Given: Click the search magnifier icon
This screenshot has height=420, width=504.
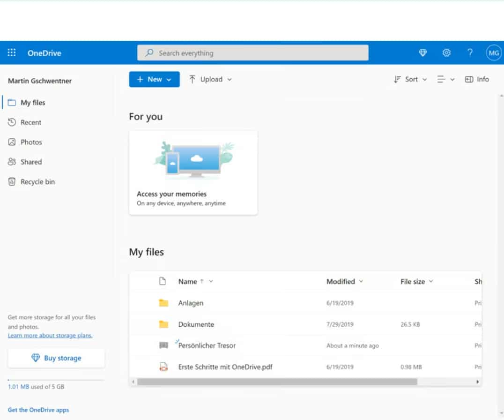Looking at the screenshot, I should pos(149,53).
